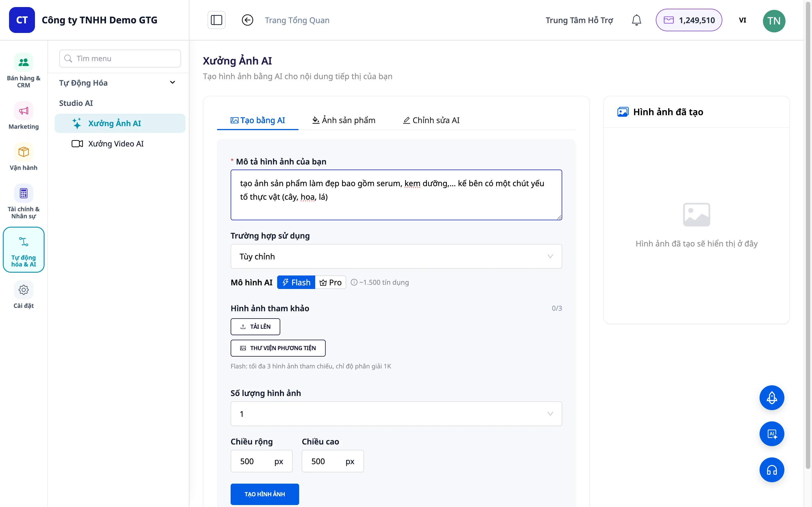Select the Flash AI model
This screenshot has height=507, width=812.
point(296,282)
